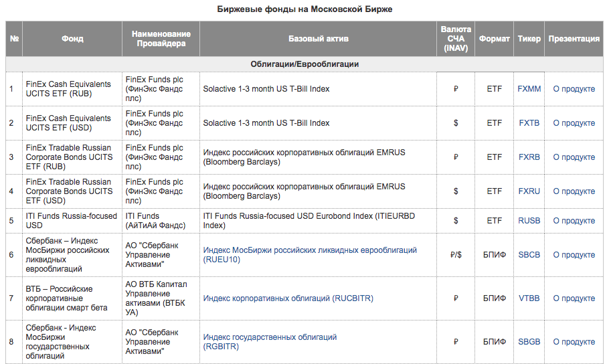Click the FXRB ticker link
The image size is (605, 364).
click(x=529, y=157)
